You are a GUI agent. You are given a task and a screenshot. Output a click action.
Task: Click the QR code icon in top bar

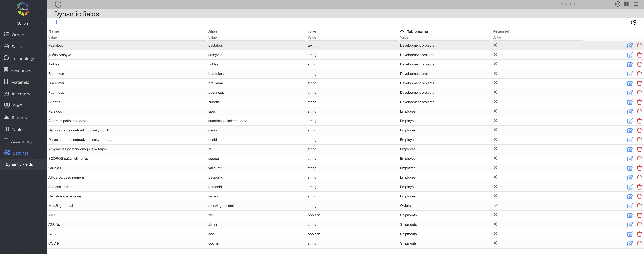(x=627, y=4)
